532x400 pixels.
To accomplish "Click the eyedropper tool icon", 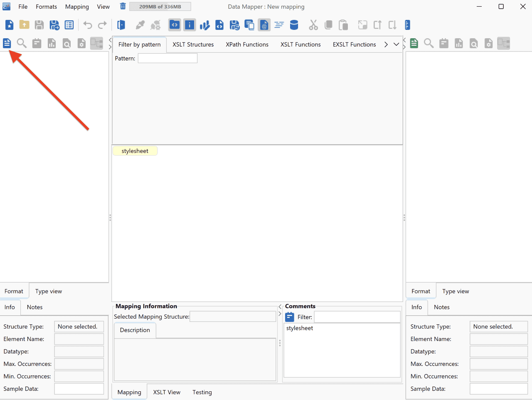I will (140, 25).
